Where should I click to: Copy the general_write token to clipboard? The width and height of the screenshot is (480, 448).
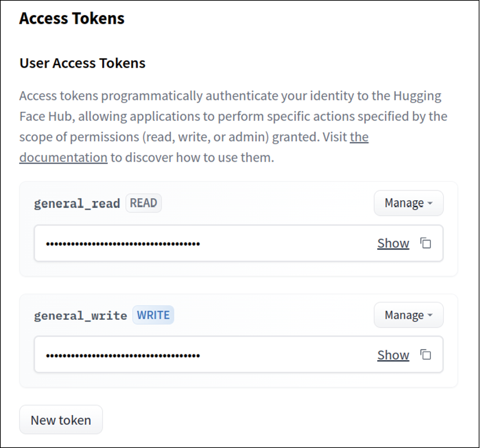point(426,354)
